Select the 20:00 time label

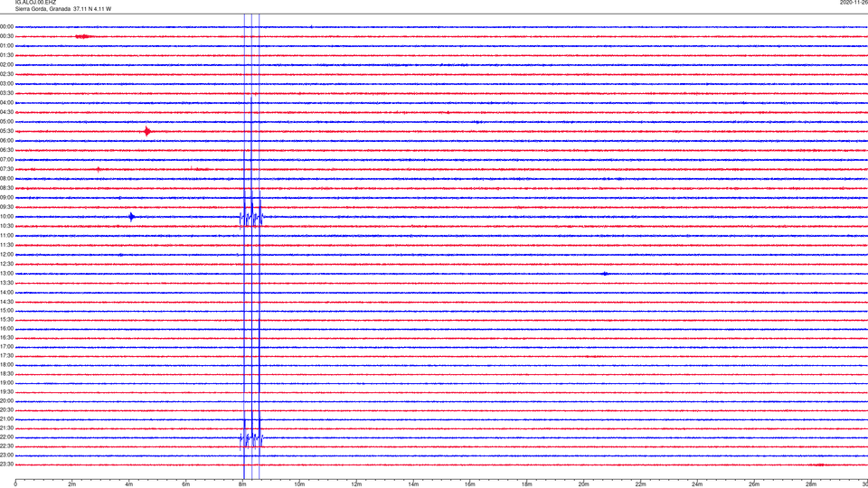(x=6, y=401)
